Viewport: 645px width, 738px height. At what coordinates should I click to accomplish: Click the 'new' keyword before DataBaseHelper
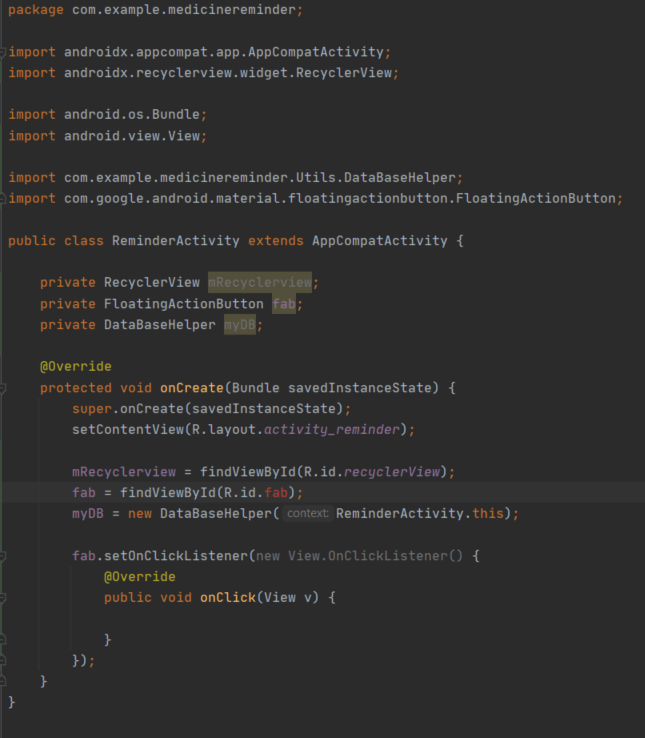pos(140,513)
